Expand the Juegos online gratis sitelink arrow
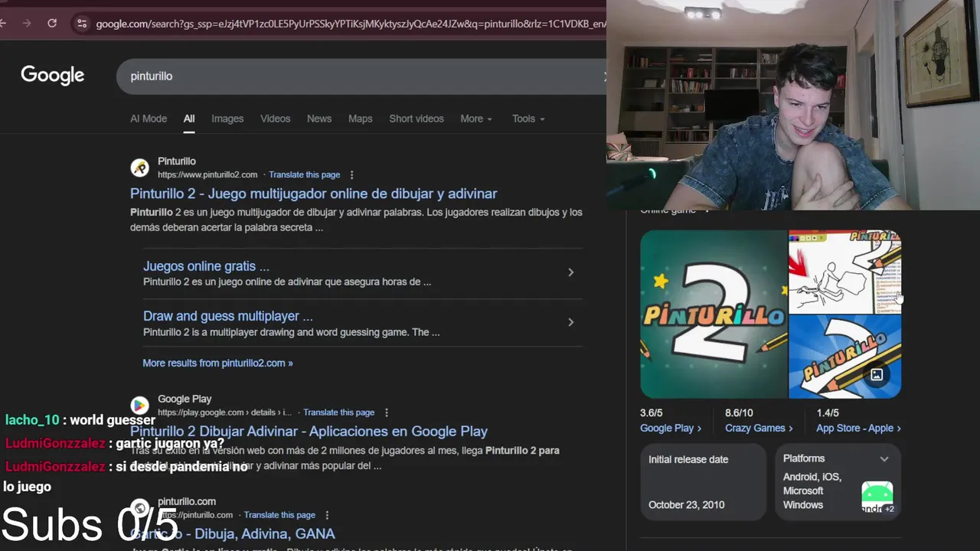 point(570,272)
